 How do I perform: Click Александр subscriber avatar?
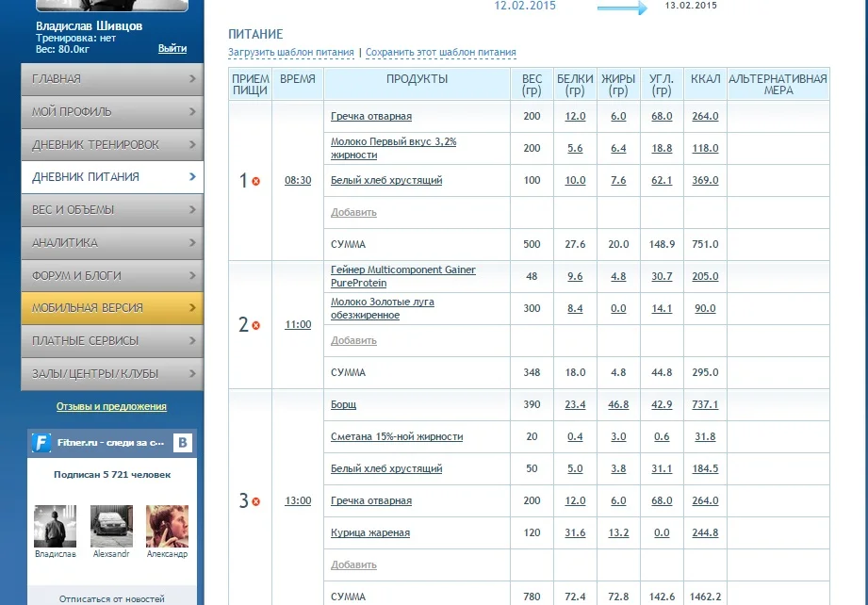[x=167, y=526]
